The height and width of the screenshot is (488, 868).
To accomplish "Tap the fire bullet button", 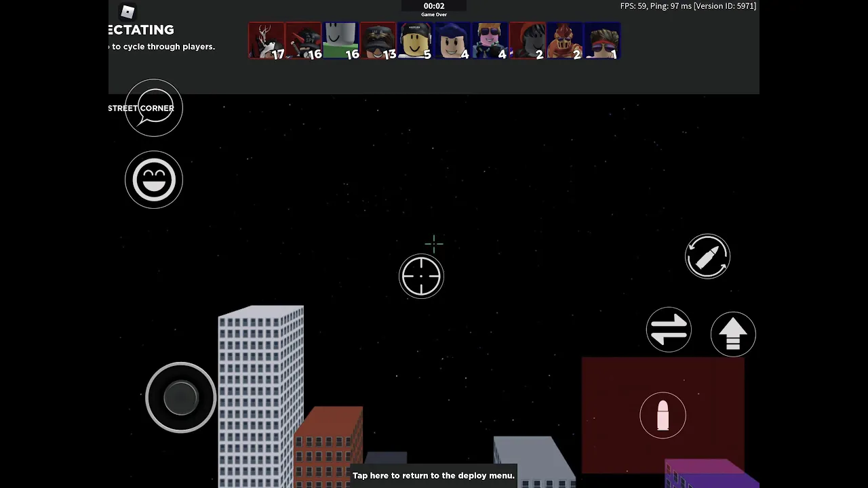I will click(x=663, y=415).
